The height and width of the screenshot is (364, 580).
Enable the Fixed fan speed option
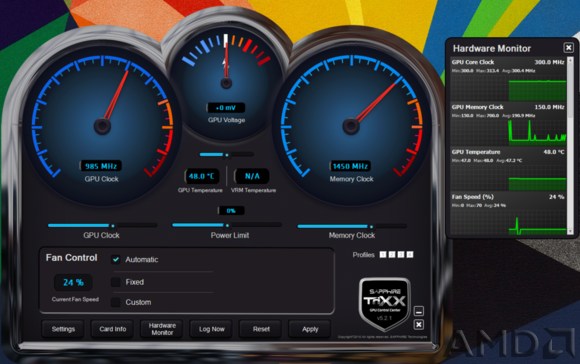pos(116,282)
